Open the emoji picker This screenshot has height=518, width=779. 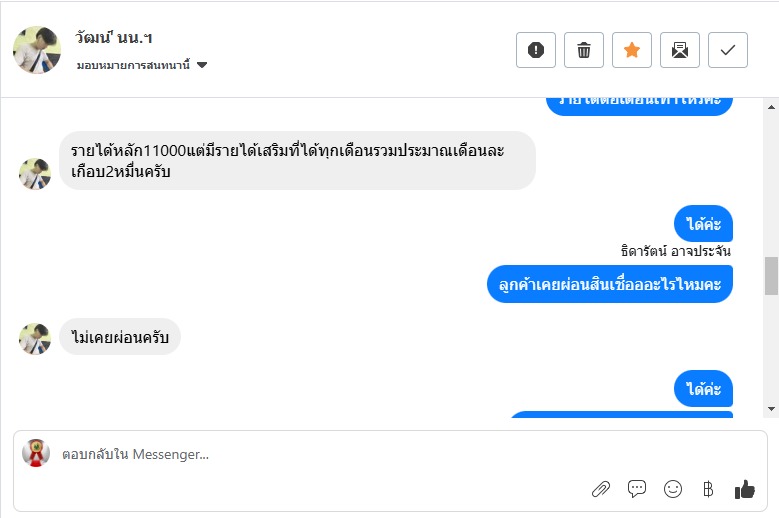(673, 489)
